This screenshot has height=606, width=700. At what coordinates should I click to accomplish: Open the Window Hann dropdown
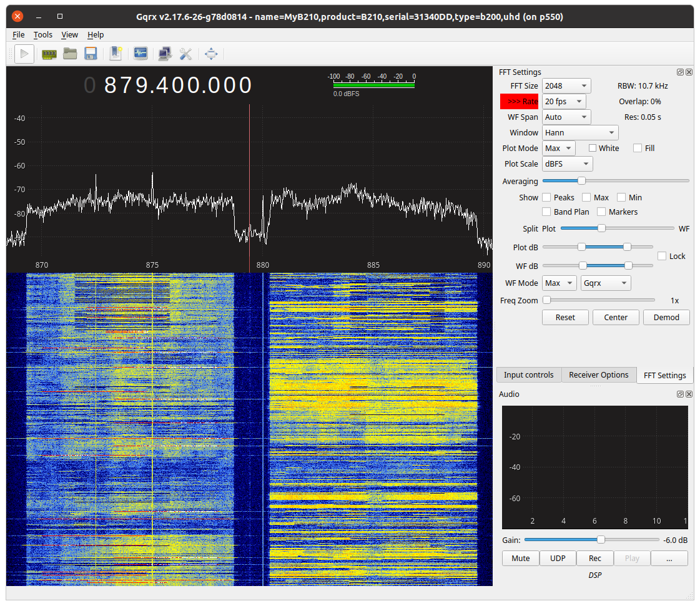(580, 132)
